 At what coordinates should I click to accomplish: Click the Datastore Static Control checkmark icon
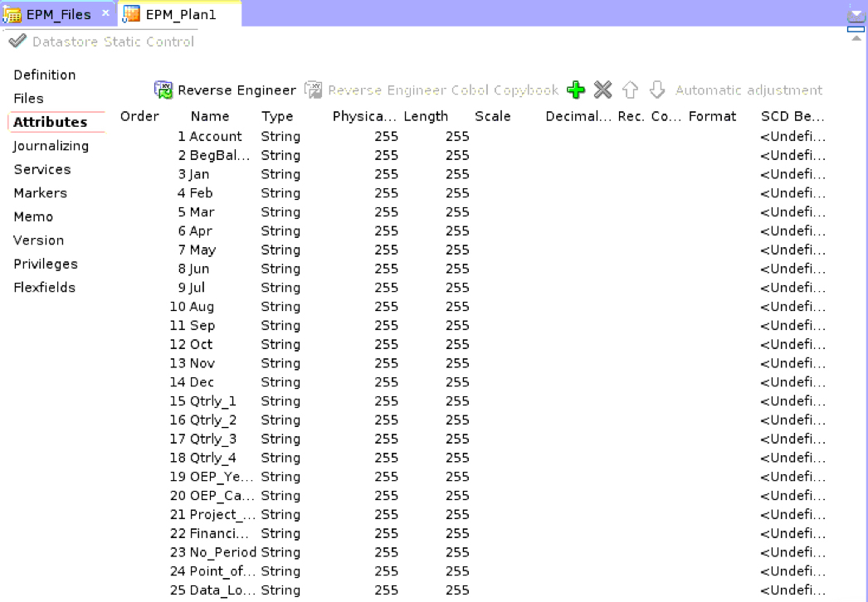pos(17,41)
